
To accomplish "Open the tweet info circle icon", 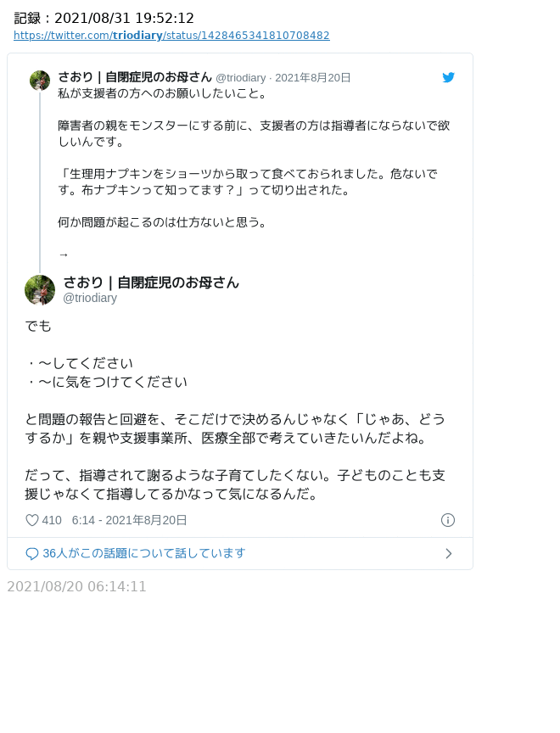I will (448, 520).
